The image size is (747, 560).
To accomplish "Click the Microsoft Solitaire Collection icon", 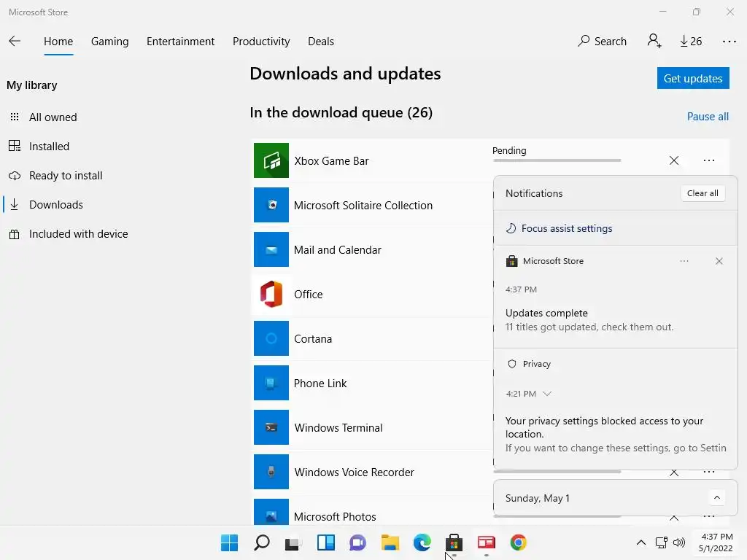I will (271, 205).
